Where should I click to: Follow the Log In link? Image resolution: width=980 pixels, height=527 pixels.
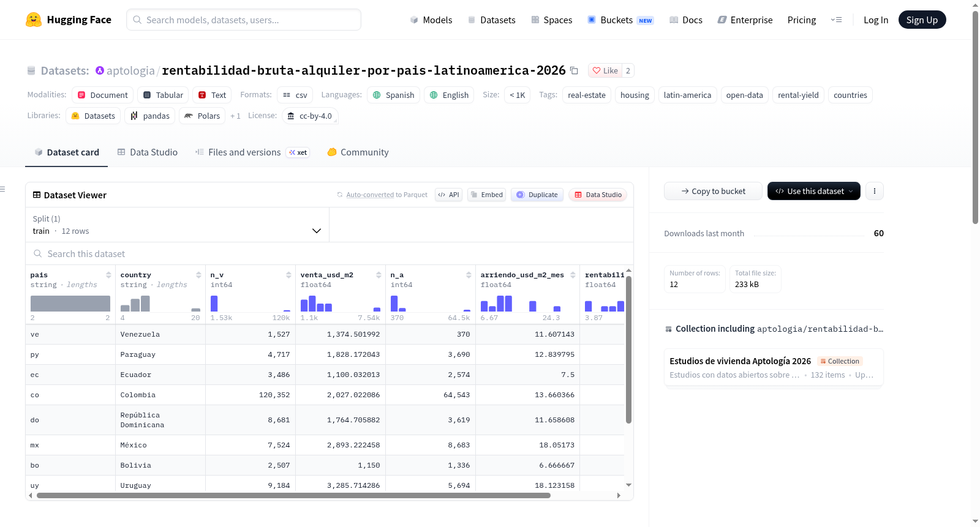(x=875, y=20)
